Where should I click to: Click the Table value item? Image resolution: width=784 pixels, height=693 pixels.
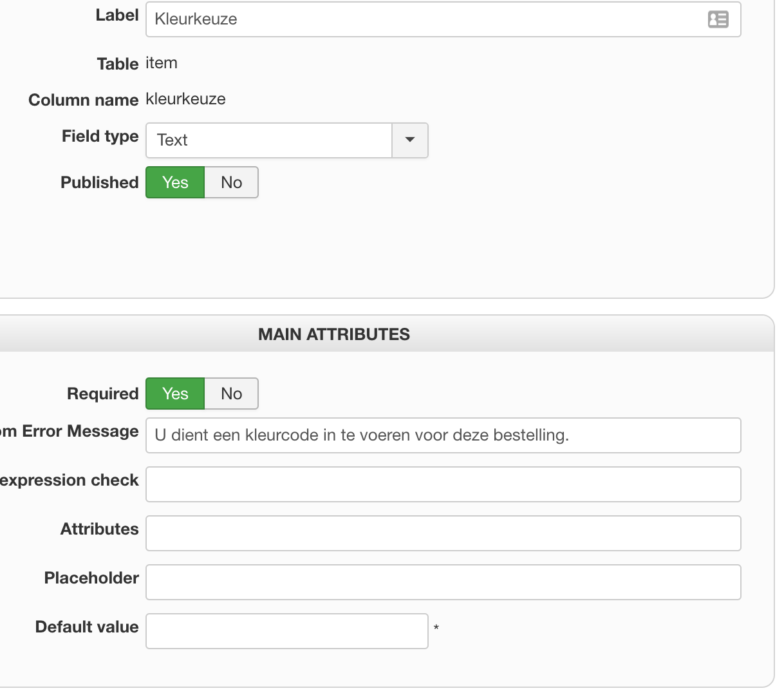162,63
